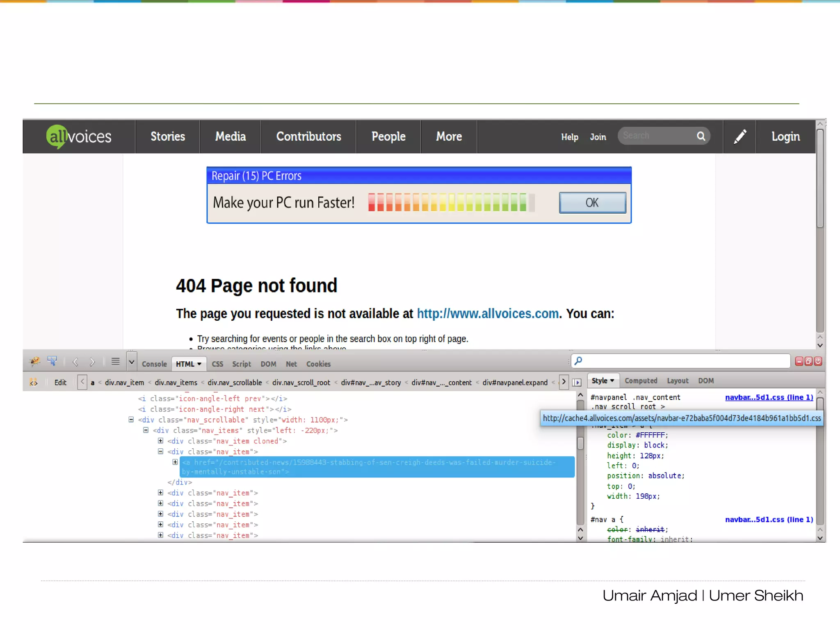Toggle the Firebug side panel icon
The width and height of the screenshot is (840, 630).
click(x=577, y=382)
